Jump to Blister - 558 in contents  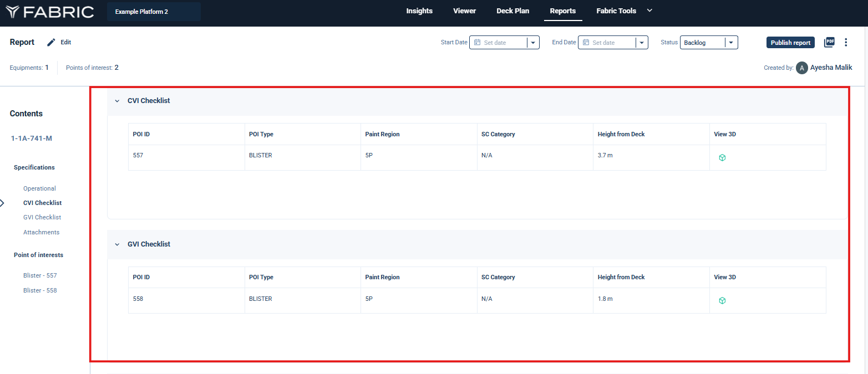coord(40,290)
